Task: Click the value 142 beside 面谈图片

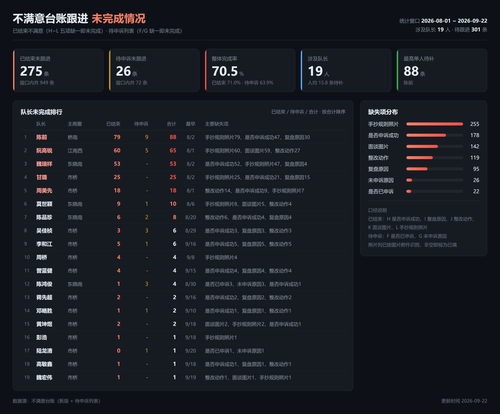Action: [475, 146]
